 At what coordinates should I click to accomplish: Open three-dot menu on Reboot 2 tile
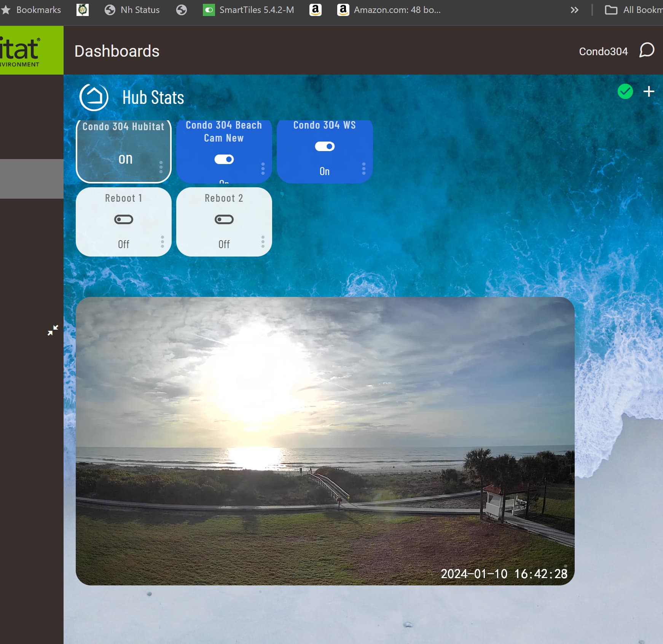263,241
